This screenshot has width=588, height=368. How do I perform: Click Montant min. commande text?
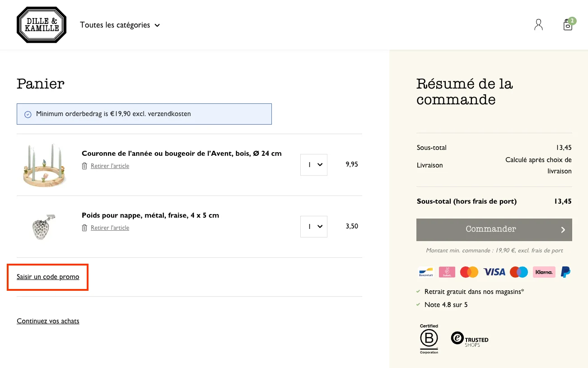coord(495,251)
